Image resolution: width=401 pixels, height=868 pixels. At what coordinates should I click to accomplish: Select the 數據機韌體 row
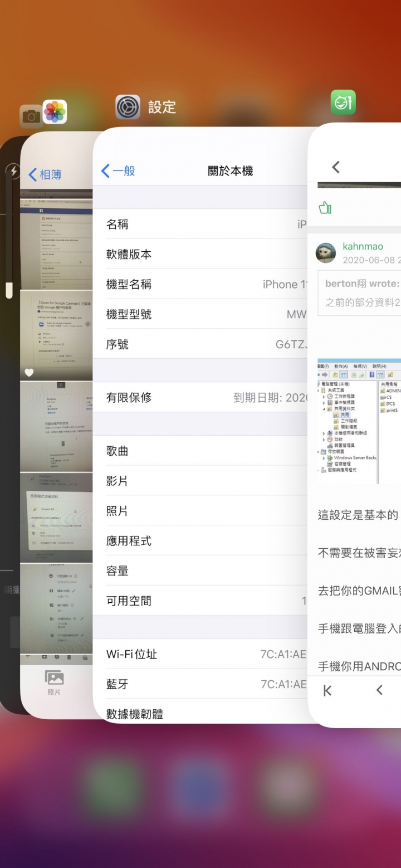click(x=200, y=712)
